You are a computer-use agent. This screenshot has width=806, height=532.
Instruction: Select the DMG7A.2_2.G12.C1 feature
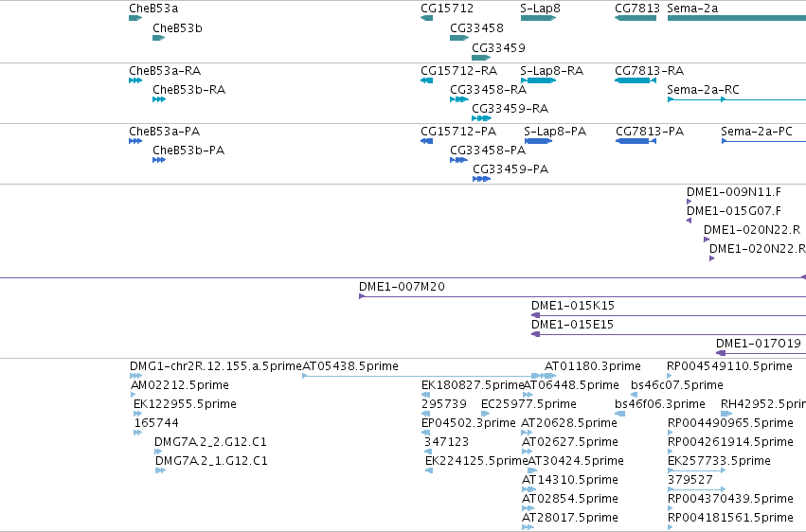pos(158,452)
